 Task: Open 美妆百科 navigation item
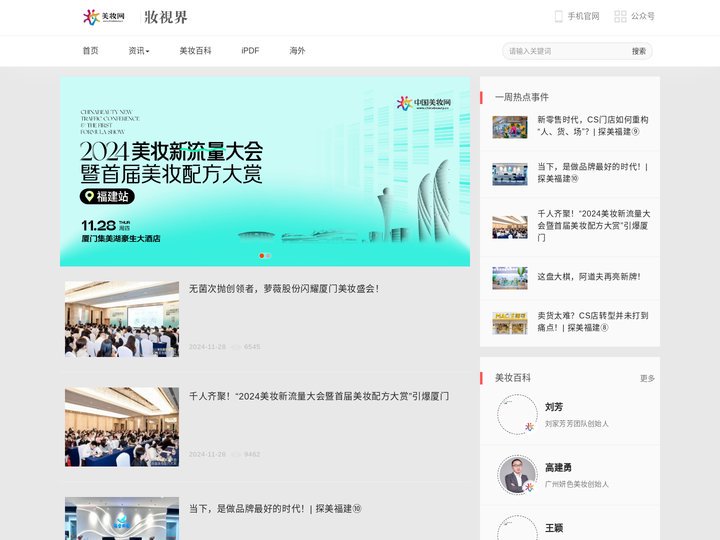[195, 51]
